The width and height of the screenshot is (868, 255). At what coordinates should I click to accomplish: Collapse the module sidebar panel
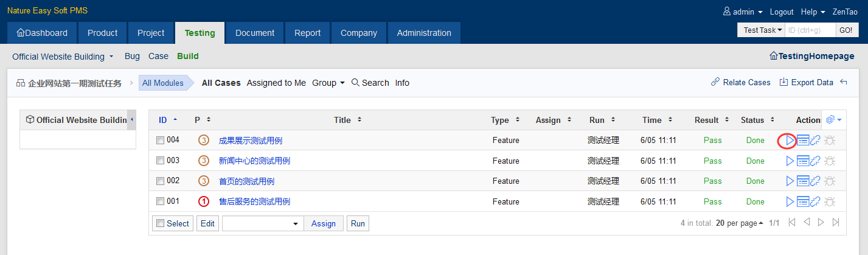click(132, 120)
